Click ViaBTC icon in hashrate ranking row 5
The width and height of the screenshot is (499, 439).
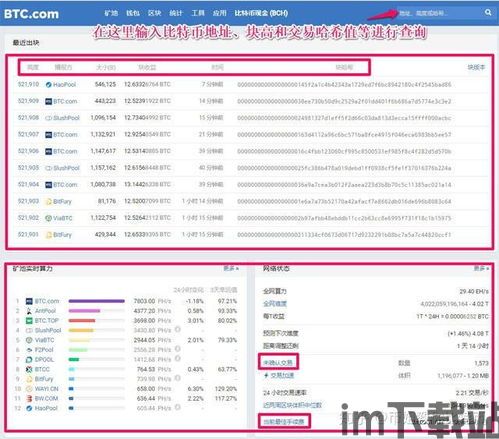point(29,340)
